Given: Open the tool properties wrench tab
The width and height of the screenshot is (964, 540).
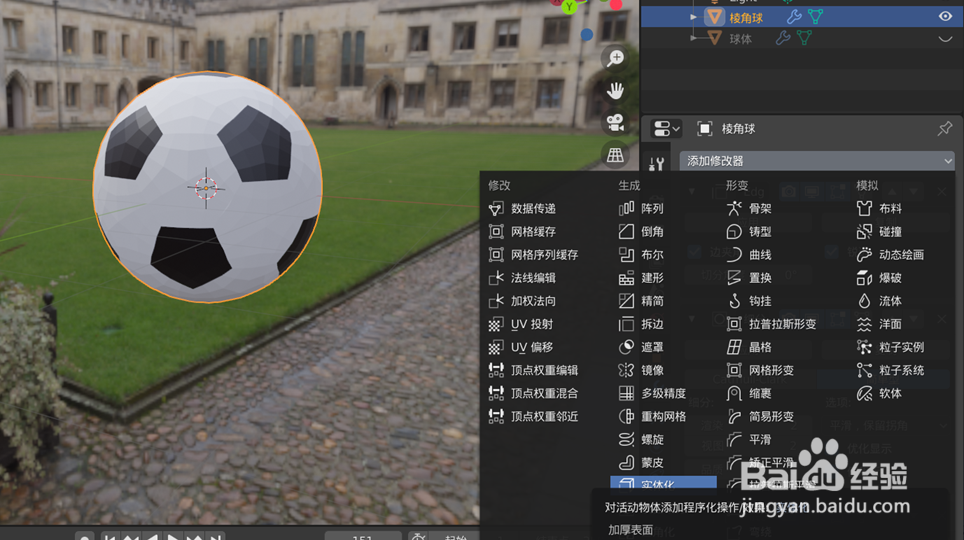Looking at the screenshot, I should click(x=657, y=163).
